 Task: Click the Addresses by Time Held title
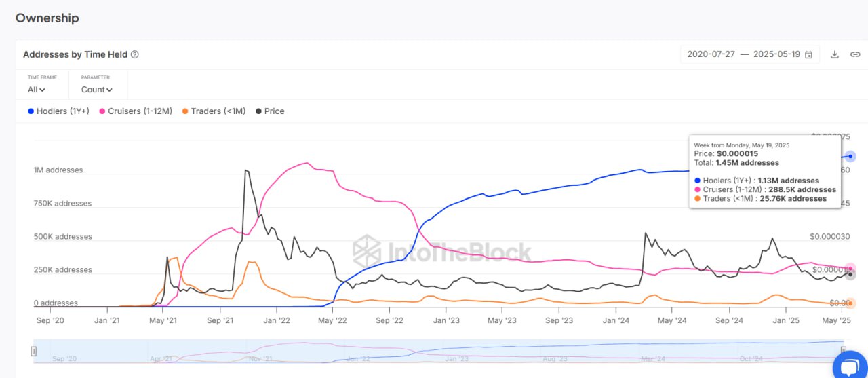[75, 54]
